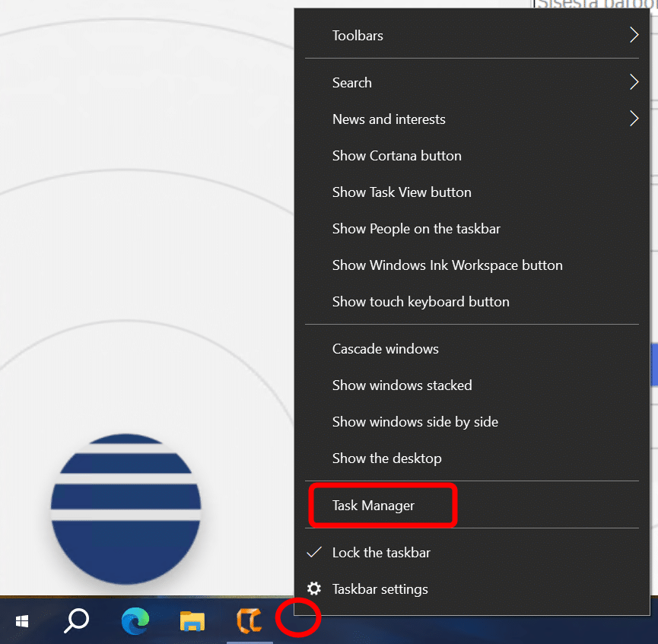Open Task Manager from the context menu

coord(374,506)
